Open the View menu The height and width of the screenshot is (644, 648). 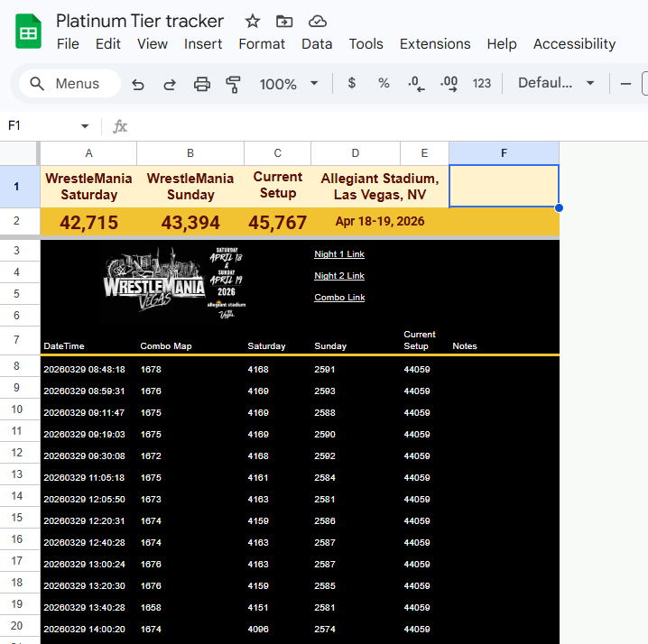[x=153, y=44]
